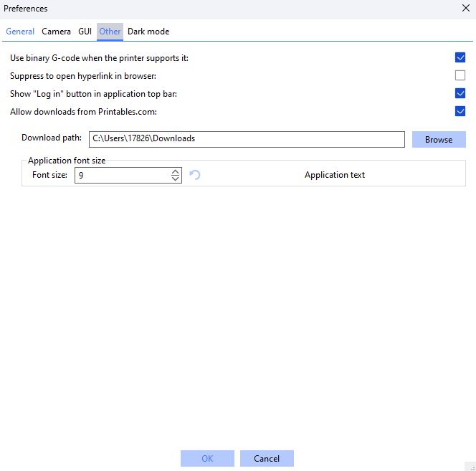
Task: Click the Application text preview label
Action: coord(335,175)
